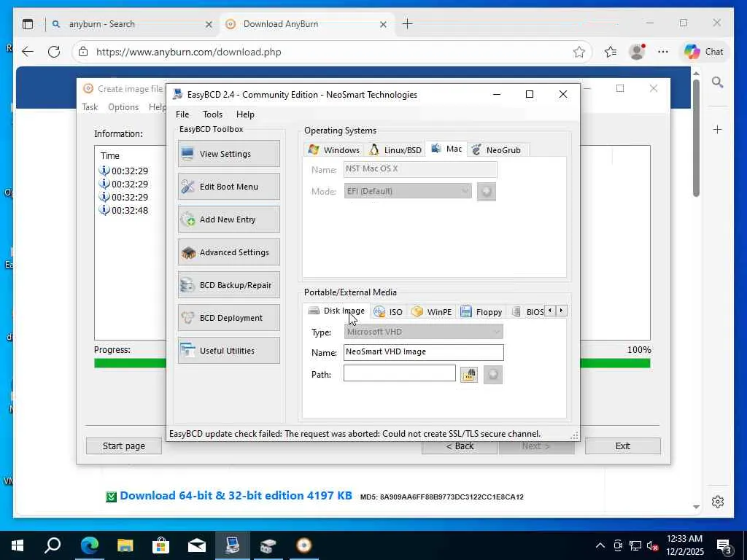Select Add New Entry toolbox button

coord(228,219)
